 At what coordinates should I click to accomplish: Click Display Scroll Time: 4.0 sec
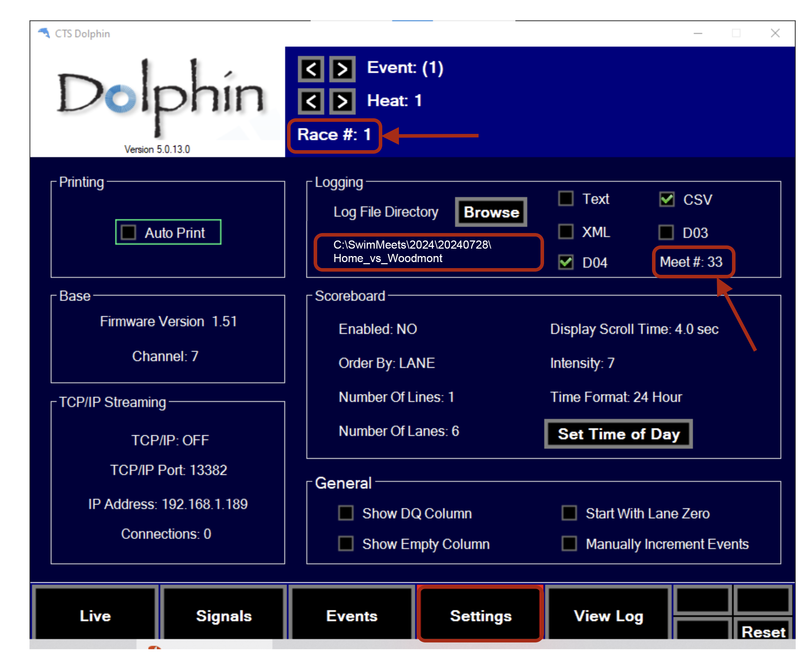(x=634, y=329)
